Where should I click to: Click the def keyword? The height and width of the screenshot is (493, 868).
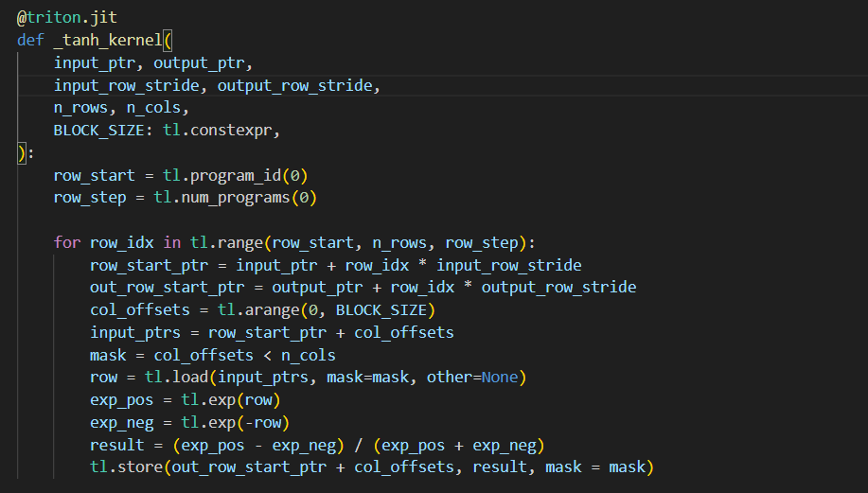coord(30,40)
